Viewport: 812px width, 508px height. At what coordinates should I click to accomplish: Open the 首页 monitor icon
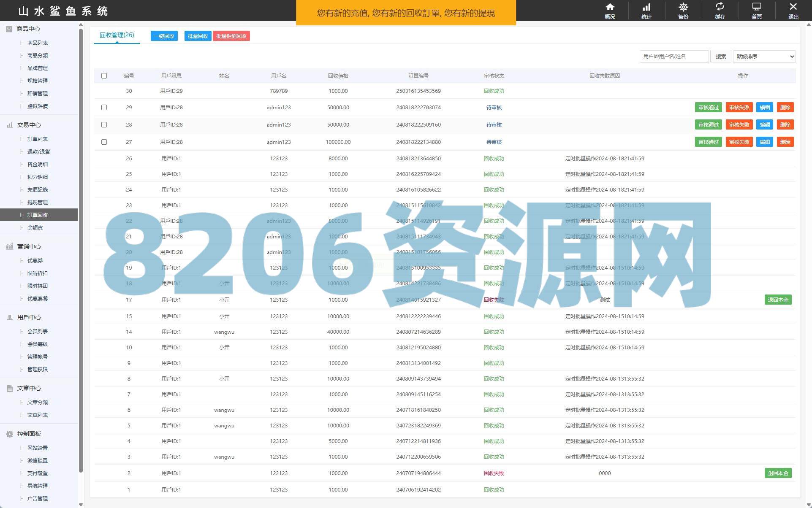[x=757, y=7]
